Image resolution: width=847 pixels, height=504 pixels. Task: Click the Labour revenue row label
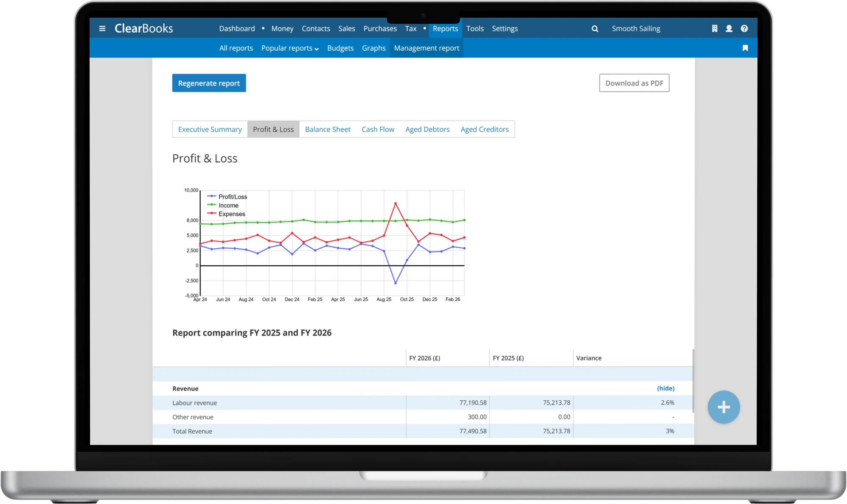coord(194,403)
